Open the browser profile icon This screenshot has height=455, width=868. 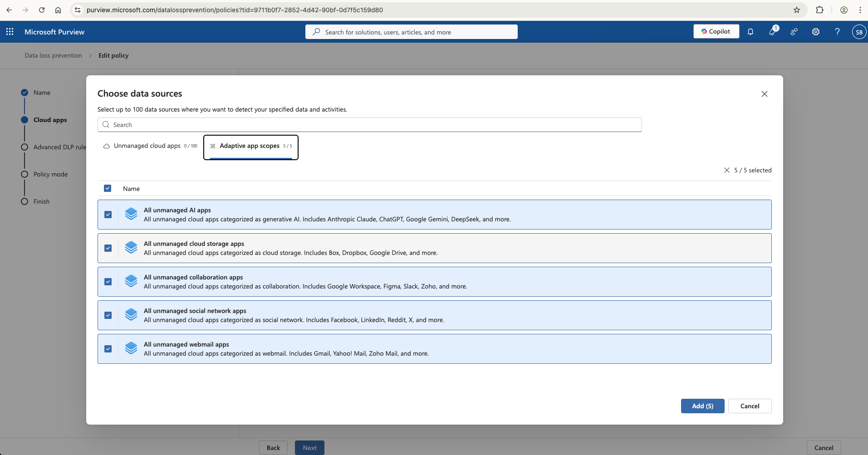pos(844,10)
